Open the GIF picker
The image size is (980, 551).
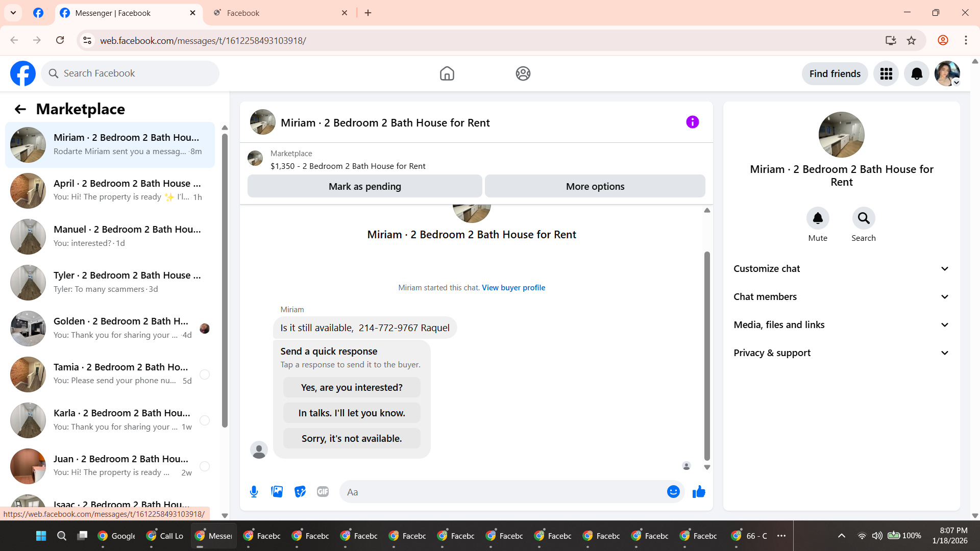(323, 492)
